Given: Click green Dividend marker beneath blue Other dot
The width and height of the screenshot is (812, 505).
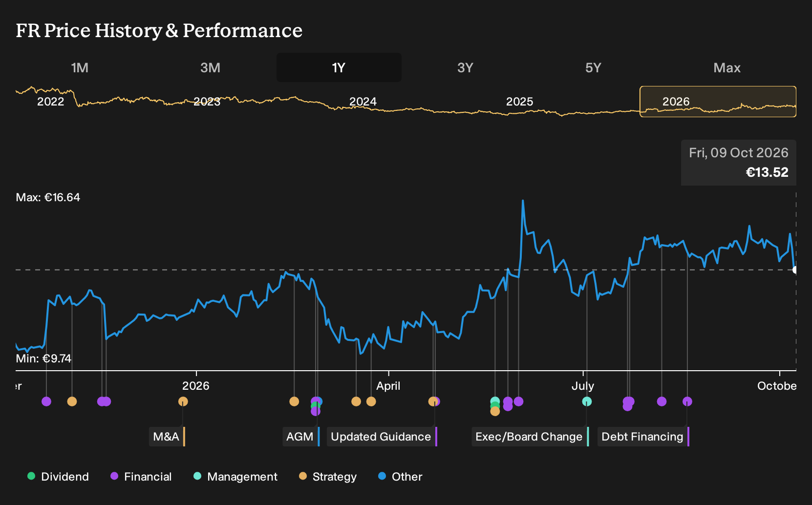Looking at the screenshot, I should (315, 406).
